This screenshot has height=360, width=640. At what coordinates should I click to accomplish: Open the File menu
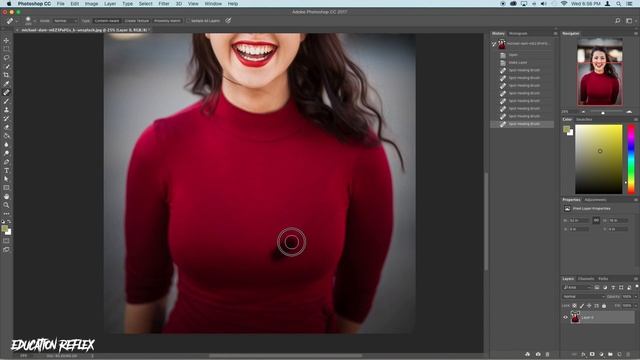pos(60,4)
